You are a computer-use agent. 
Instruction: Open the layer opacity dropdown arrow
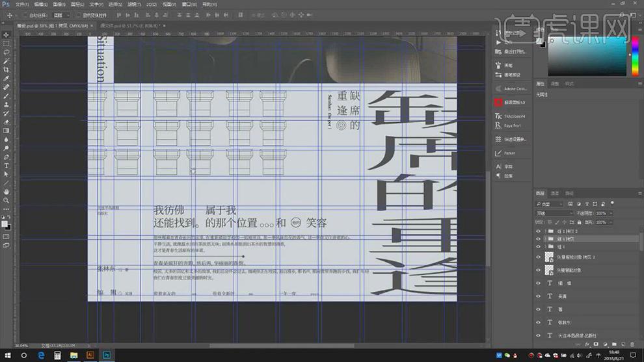coord(611,213)
